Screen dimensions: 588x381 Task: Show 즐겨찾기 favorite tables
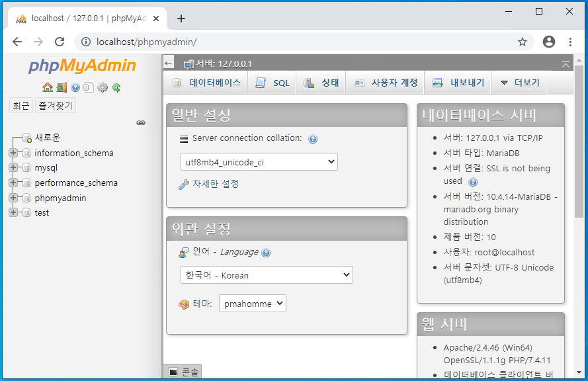click(x=56, y=105)
